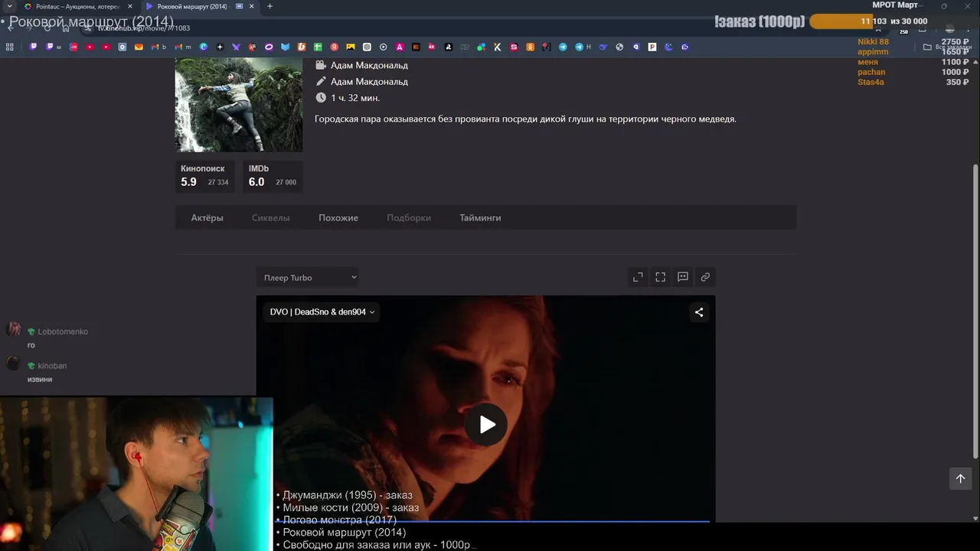Expand player with the diagonal arrows icon
980x551 pixels.
pos(638,277)
